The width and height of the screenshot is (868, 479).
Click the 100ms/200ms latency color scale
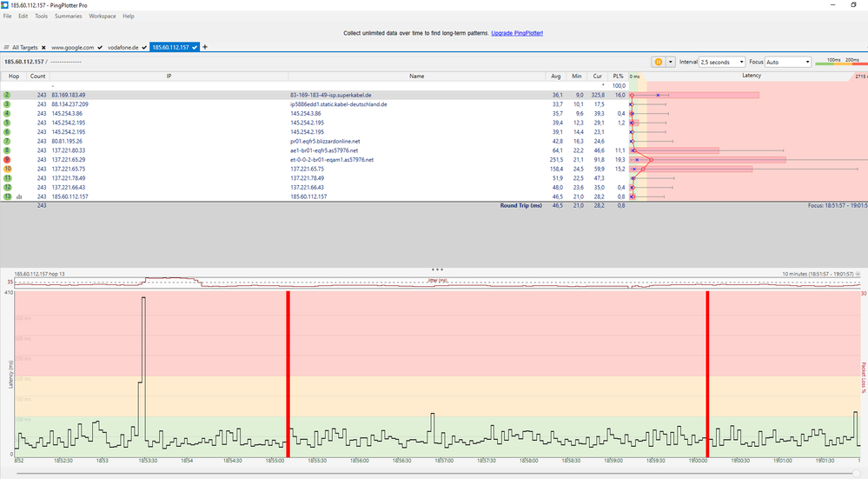pos(841,62)
